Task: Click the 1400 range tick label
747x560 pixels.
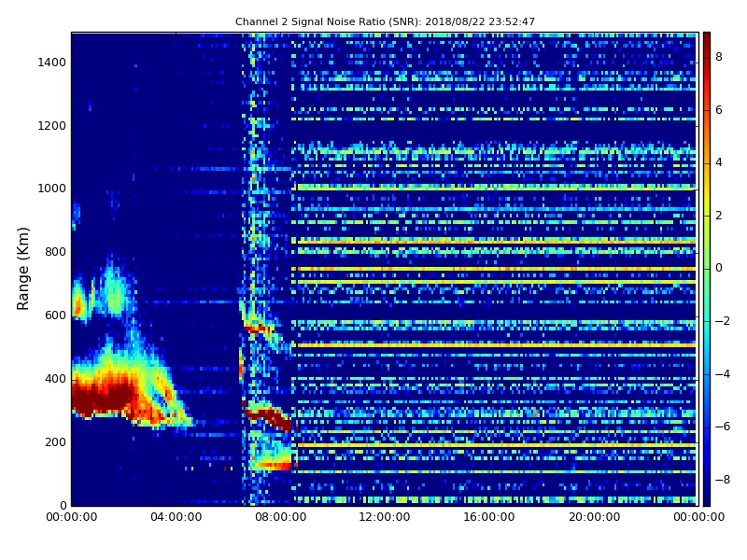Action: (x=52, y=63)
